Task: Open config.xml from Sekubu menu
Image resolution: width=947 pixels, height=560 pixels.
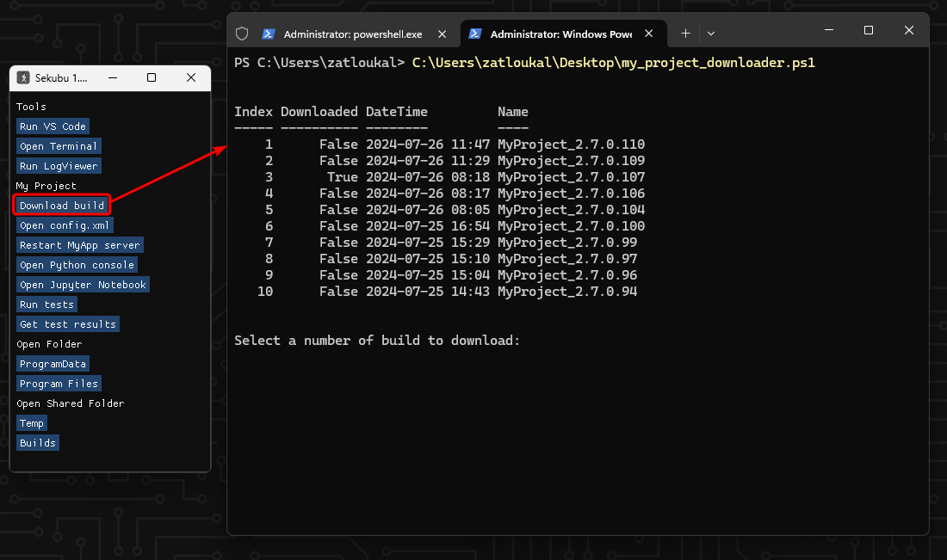Action: point(65,225)
